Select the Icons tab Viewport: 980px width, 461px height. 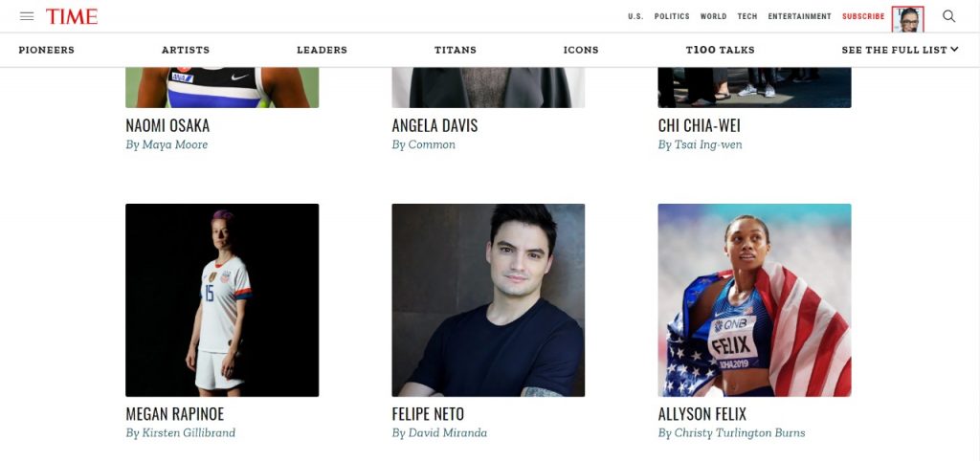(x=581, y=50)
